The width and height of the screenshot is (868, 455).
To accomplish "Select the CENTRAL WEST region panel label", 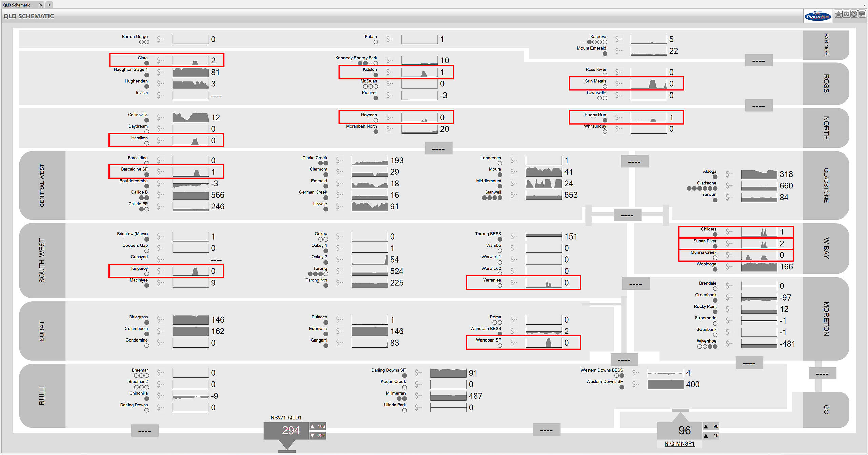I will point(42,185).
